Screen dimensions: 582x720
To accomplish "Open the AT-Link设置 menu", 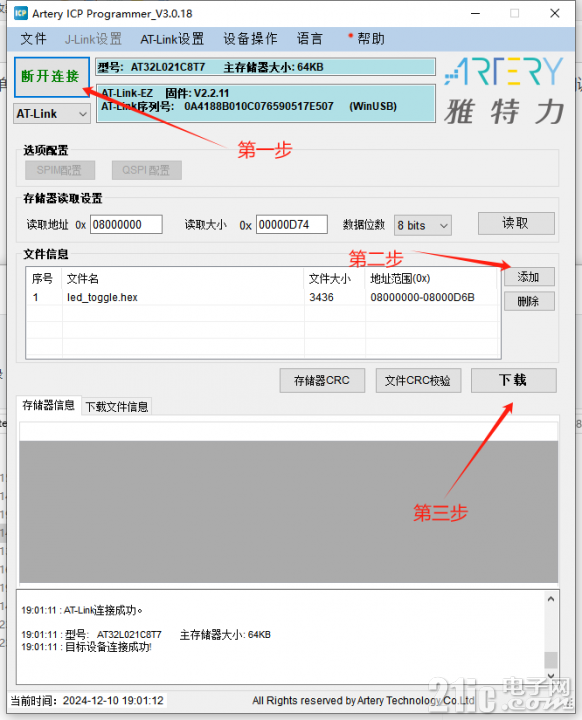I will tap(172, 39).
